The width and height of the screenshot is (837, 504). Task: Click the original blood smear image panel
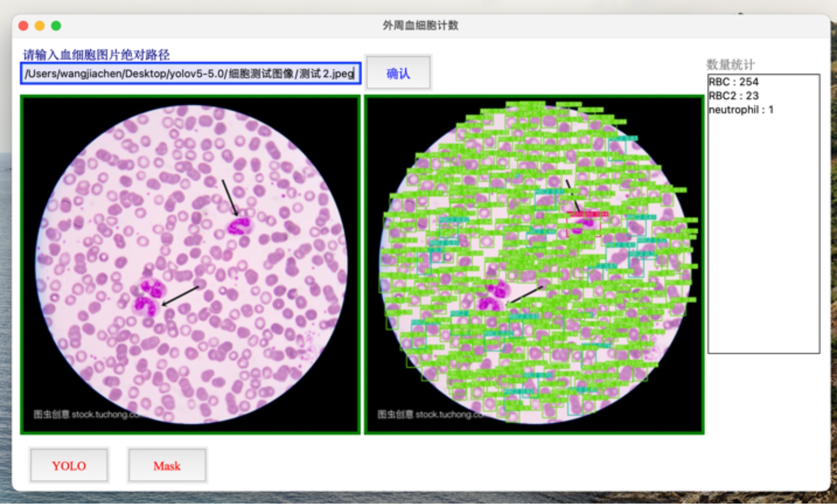[x=190, y=264]
